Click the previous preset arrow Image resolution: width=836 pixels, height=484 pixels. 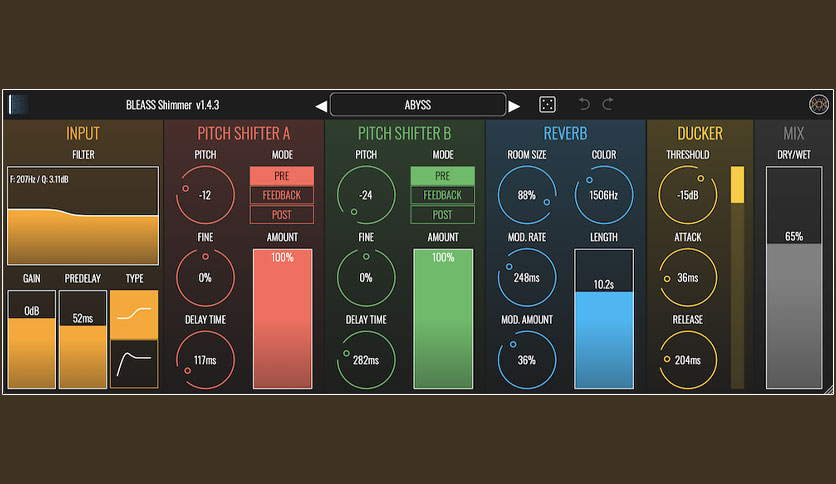coord(321,106)
